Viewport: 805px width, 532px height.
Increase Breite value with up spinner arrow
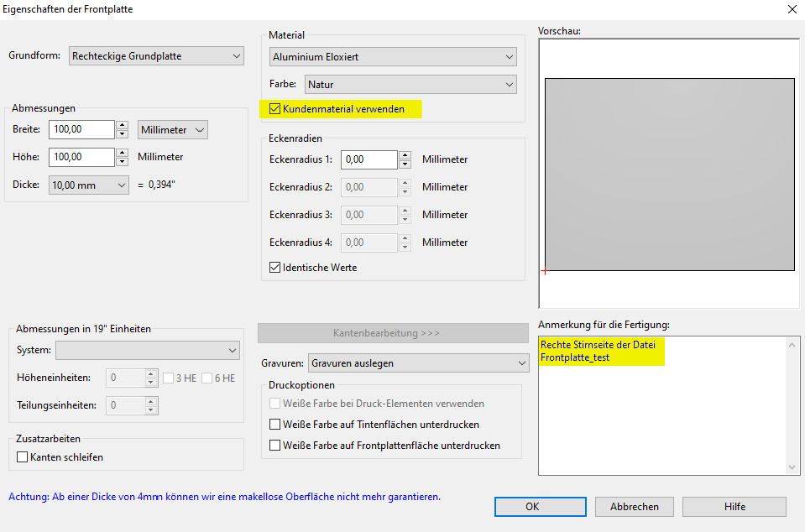coord(122,125)
